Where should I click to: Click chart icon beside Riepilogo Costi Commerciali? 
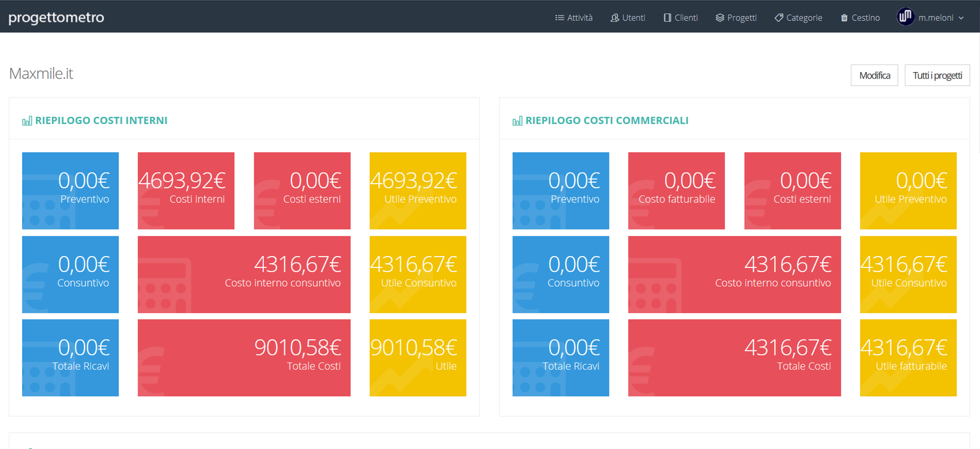coord(517,121)
